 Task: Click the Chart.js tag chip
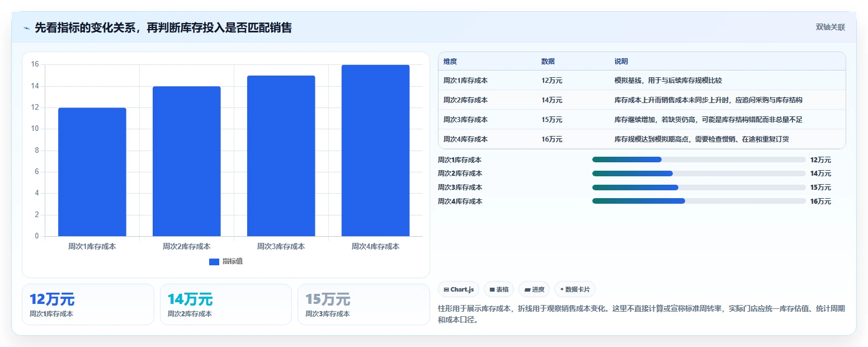(459, 289)
